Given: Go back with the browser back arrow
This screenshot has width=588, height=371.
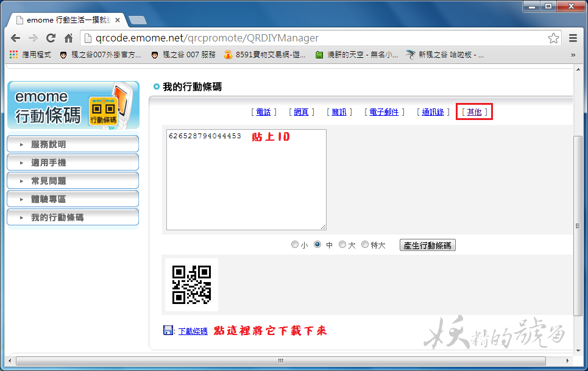Looking at the screenshot, I should coord(15,38).
